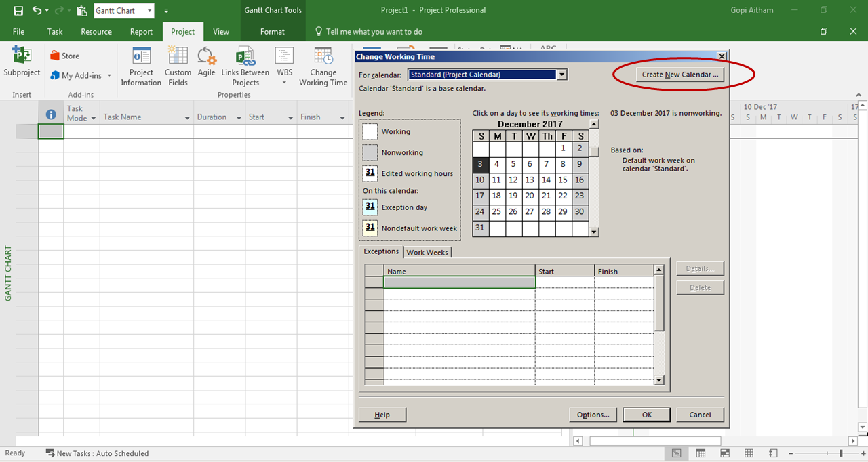Click the Undo arrow icon
868x462 pixels.
(37, 11)
